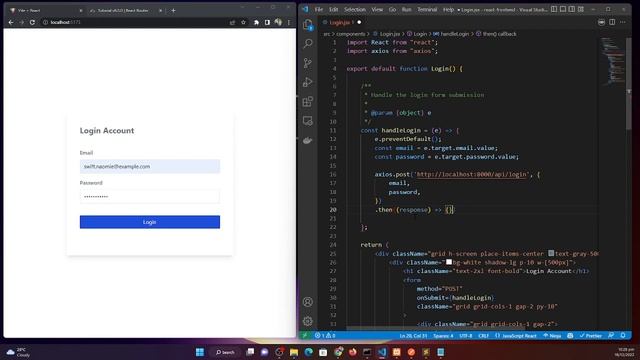Image resolution: width=640 pixels, height=360 pixels.
Task: Open the View menu in VS Code
Action: (377, 9)
